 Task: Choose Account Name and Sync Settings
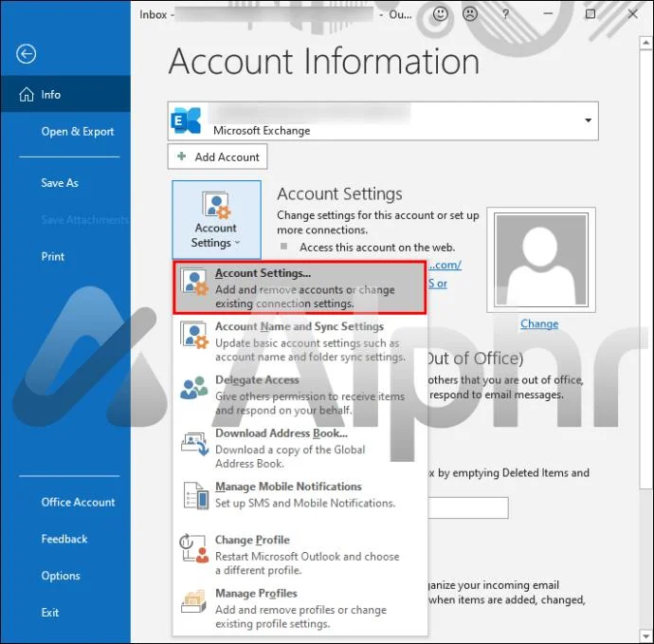[x=300, y=341]
